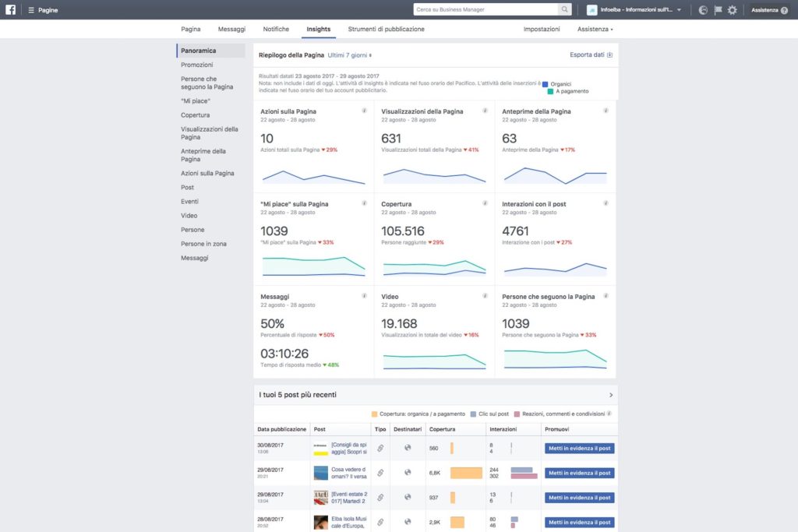Click the flag icon in top bar

[x=718, y=10]
